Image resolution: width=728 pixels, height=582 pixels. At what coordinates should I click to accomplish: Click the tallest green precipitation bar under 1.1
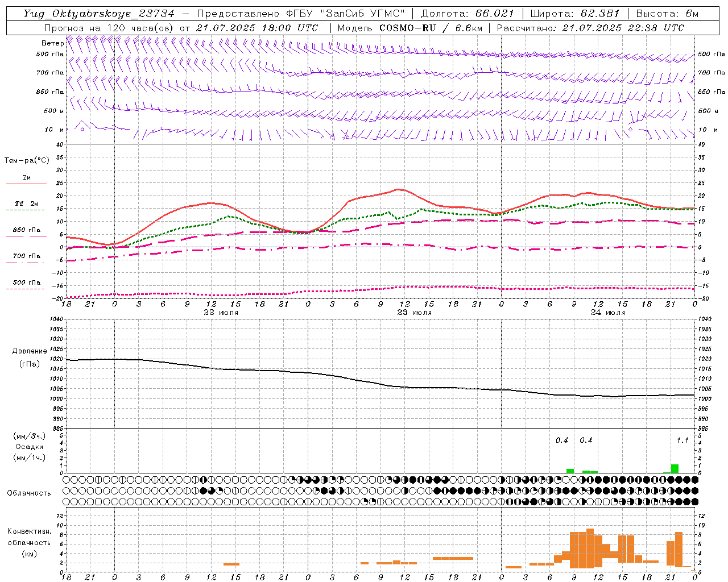click(675, 468)
